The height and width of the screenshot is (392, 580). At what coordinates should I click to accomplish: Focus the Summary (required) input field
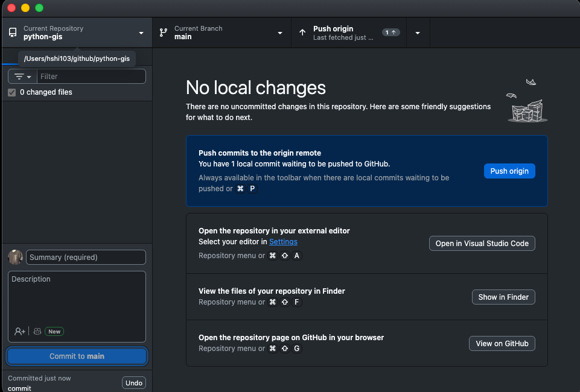tap(86, 257)
